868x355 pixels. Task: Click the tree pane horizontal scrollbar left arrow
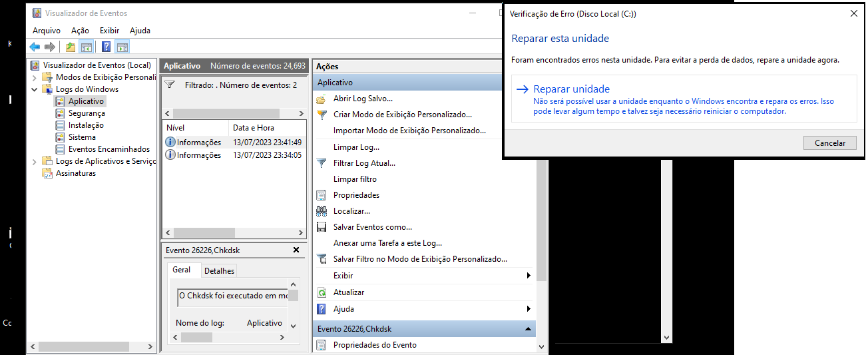click(32, 347)
